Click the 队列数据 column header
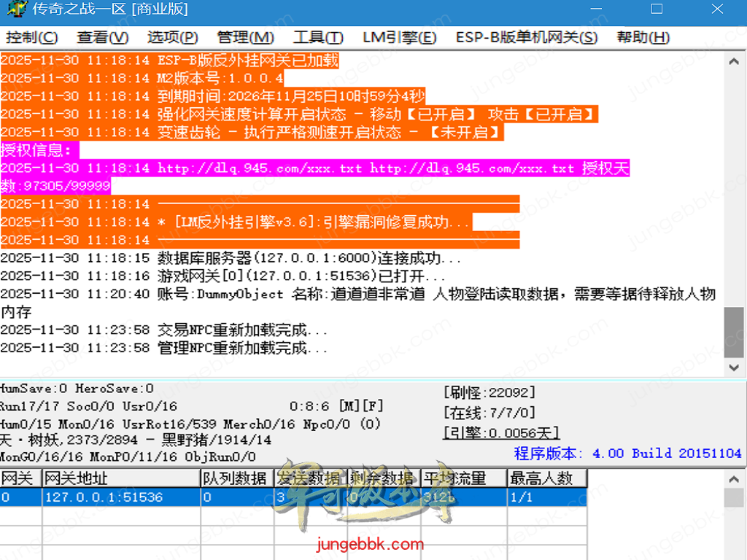Screen dimensions: 747x560 (236, 478)
